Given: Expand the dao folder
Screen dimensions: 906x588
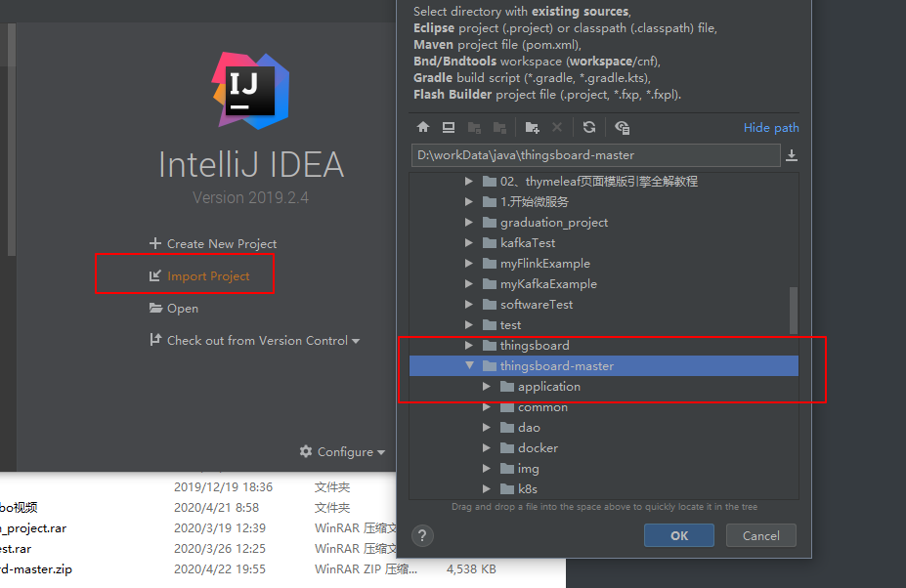Looking at the screenshot, I should click(x=487, y=428).
